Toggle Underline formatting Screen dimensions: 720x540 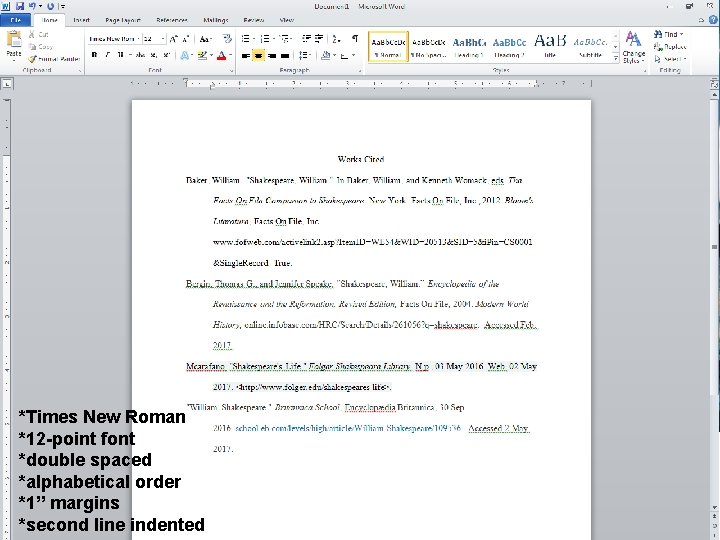click(120, 55)
